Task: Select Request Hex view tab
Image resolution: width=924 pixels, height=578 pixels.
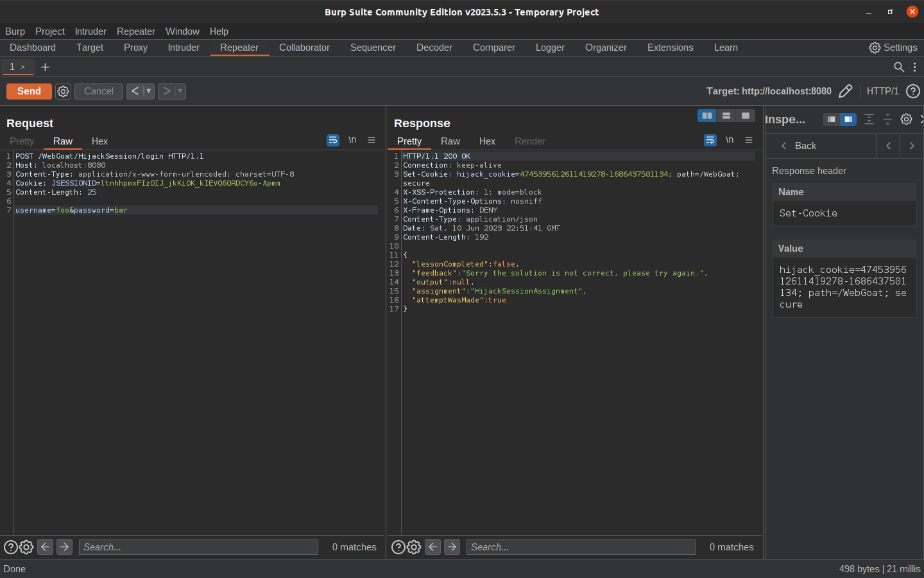Action: pyautogui.click(x=99, y=141)
